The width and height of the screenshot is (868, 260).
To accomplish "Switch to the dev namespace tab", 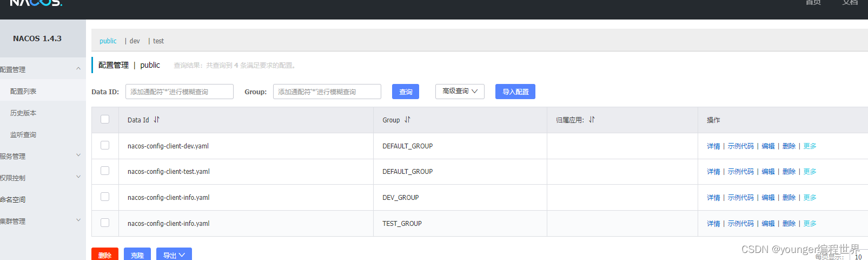I will coord(135,41).
